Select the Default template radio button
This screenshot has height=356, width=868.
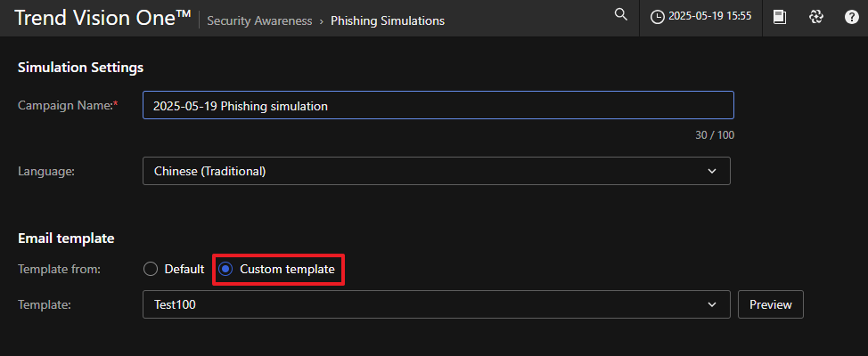pyautogui.click(x=150, y=269)
